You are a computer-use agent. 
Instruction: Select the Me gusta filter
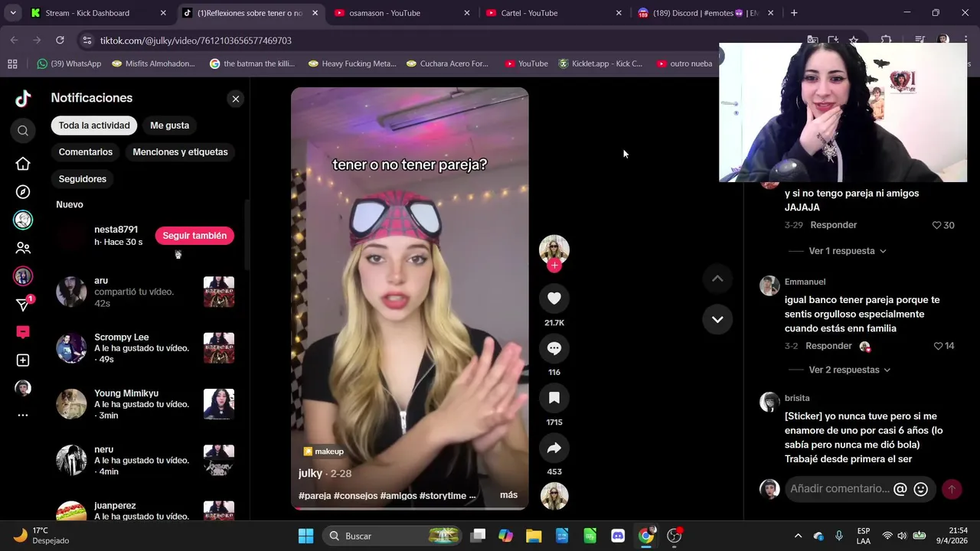tap(169, 126)
